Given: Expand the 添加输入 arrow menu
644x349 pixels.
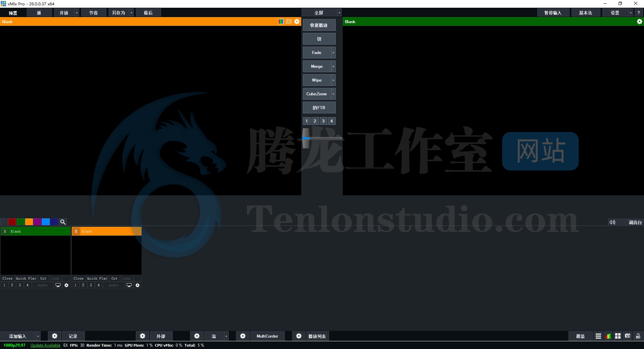Looking at the screenshot, I should 38,336.
